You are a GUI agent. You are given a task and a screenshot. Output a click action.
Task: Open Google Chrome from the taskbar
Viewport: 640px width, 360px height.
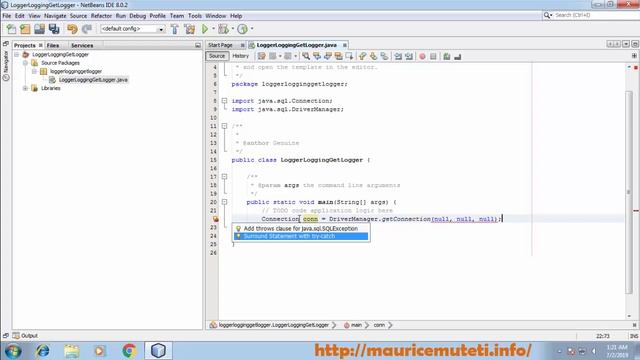[x=129, y=351]
